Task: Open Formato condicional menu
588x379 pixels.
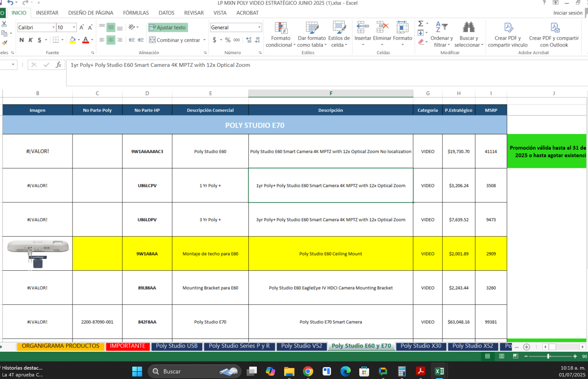Action: click(x=281, y=34)
